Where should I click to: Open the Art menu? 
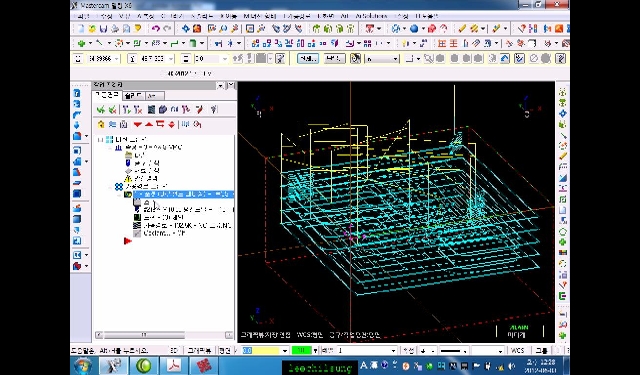click(x=344, y=16)
